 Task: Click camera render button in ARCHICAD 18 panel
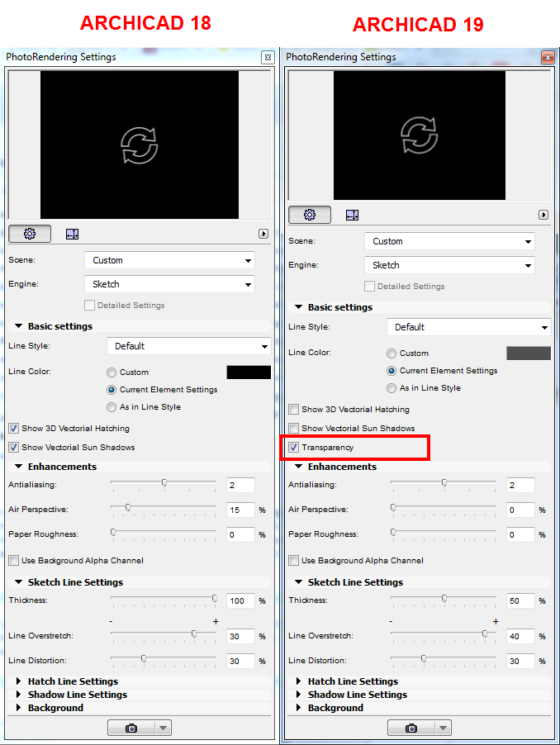click(131, 728)
